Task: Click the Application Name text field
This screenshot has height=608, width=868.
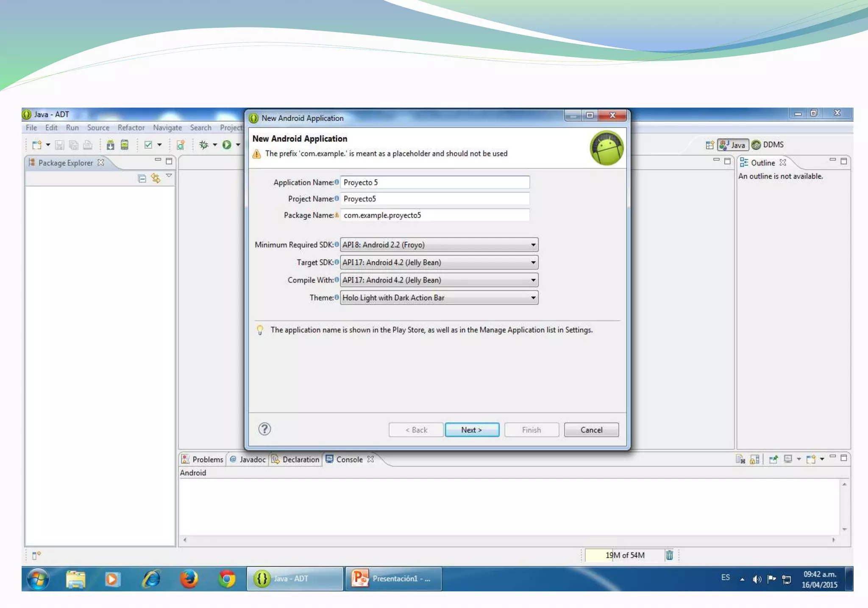Action: point(434,182)
